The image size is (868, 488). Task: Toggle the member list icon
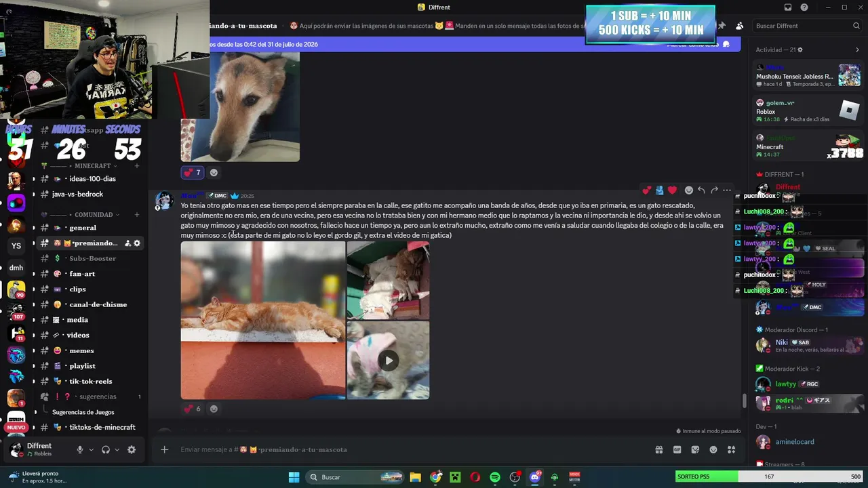pyautogui.click(x=739, y=26)
